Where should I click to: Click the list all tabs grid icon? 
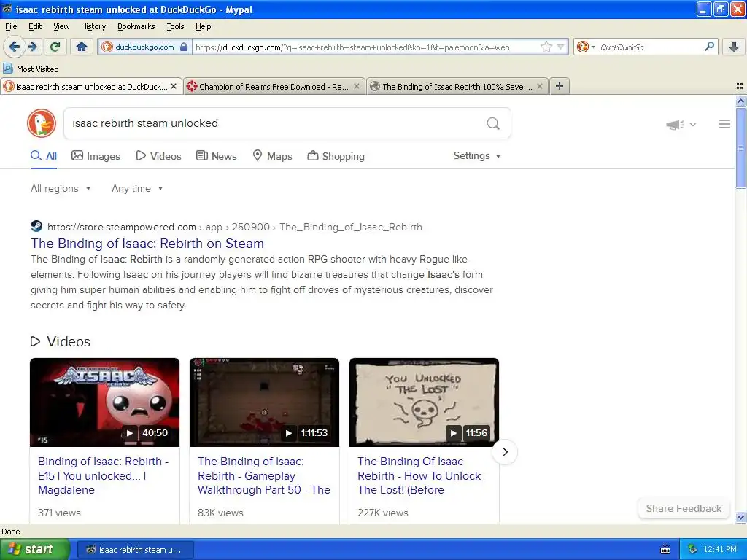[740, 86]
